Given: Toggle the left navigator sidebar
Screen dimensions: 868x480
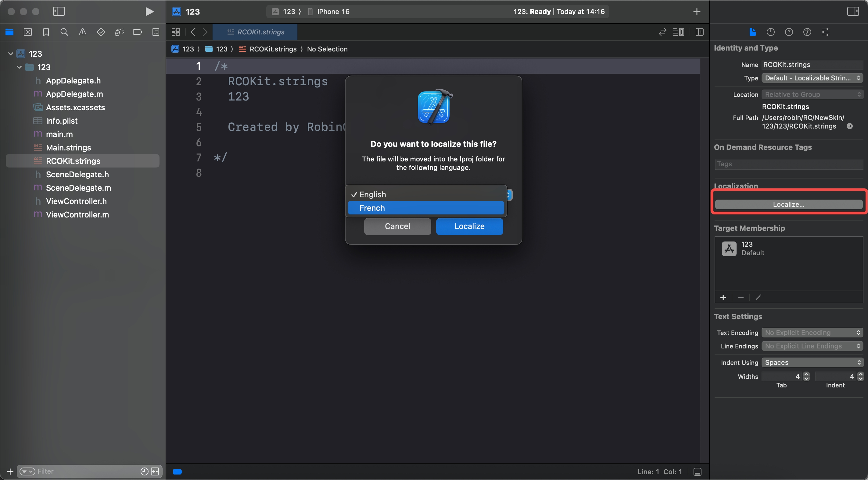Looking at the screenshot, I should click(59, 12).
